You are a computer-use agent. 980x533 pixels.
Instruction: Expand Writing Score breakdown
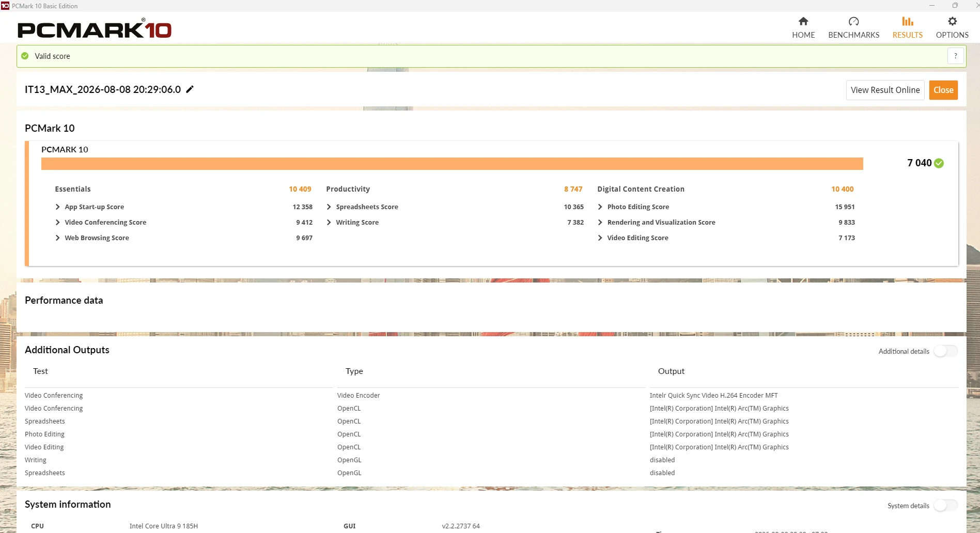(x=329, y=222)
